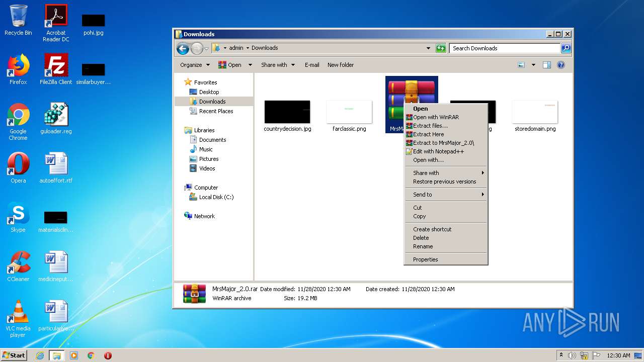
Task: Choose Extract Here
Action: pyautogui.click(x=446, y=134)
